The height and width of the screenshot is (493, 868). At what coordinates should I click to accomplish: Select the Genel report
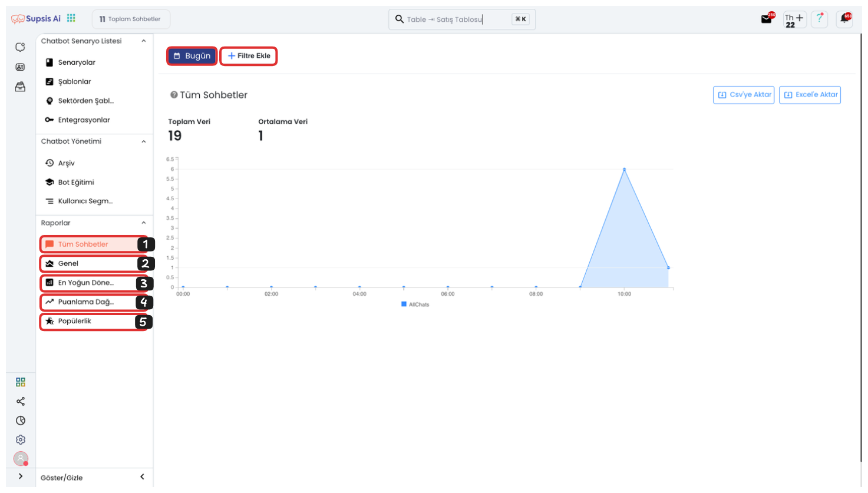[x=94, y=264]
